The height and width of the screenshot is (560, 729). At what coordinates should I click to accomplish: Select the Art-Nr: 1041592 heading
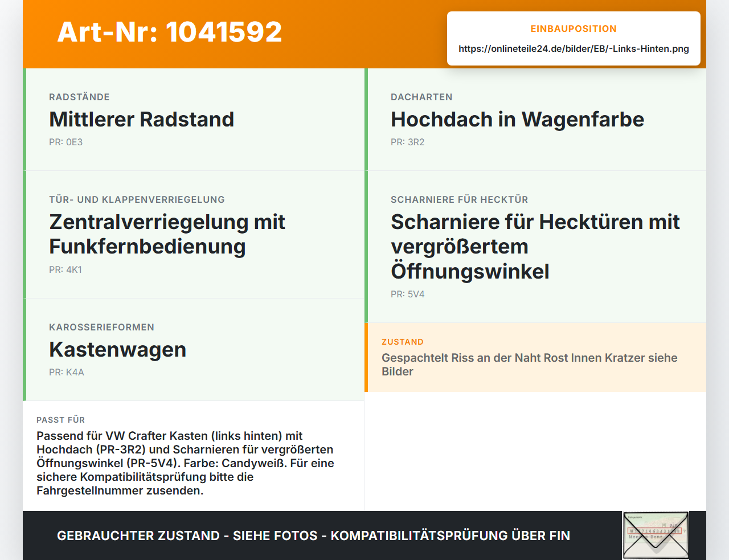coord(170,32)
